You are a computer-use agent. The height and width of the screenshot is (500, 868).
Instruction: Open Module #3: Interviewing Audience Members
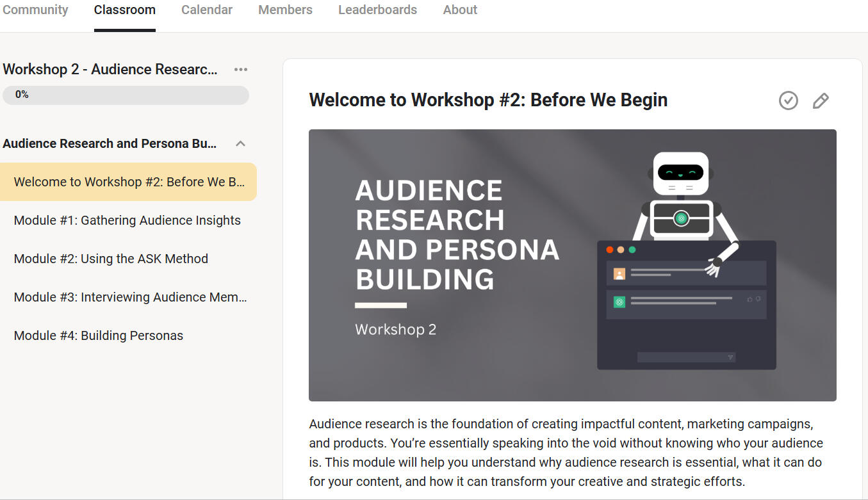click(130, 297)
